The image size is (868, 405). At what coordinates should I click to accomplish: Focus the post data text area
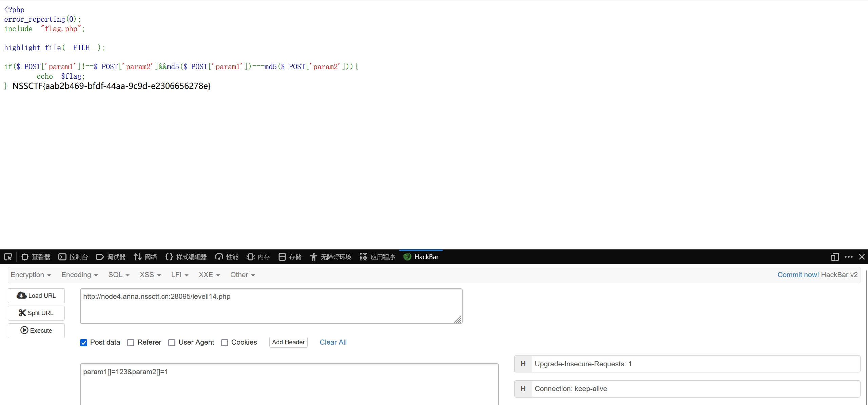pos(289,384)
